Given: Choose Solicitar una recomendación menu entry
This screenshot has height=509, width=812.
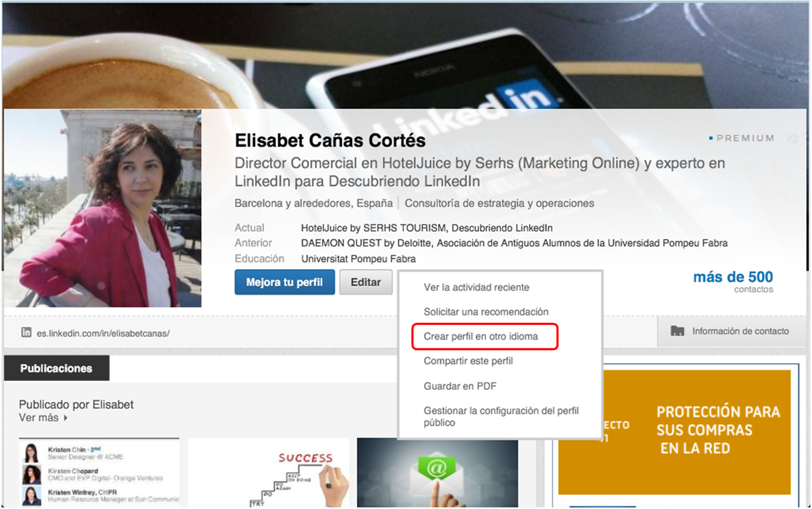Looking at the screenshot, I should click(486, 312).
